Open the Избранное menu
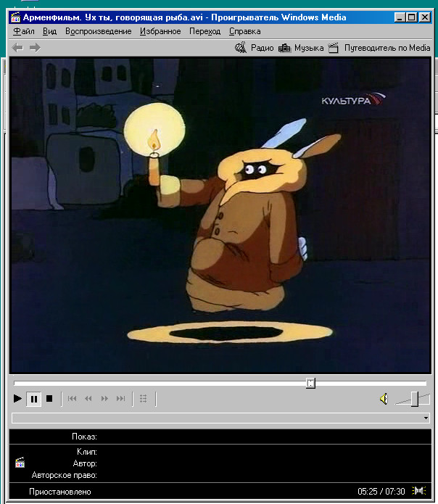 (160, 31)
